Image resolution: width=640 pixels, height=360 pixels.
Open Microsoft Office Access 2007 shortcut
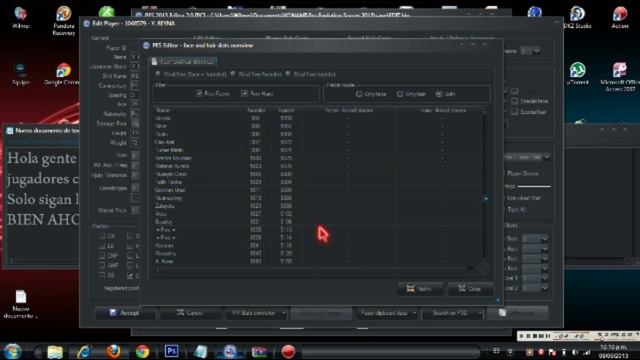pos(620,77)
